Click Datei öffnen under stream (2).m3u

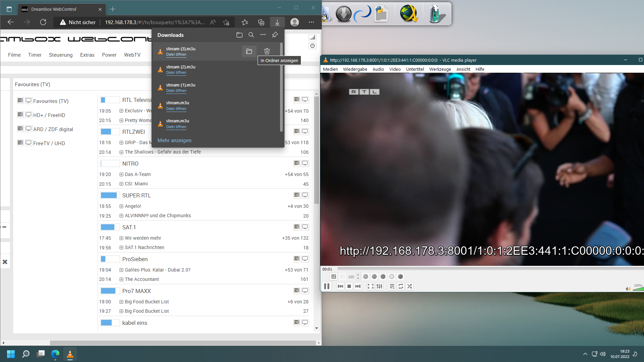[x=176, y=72]
